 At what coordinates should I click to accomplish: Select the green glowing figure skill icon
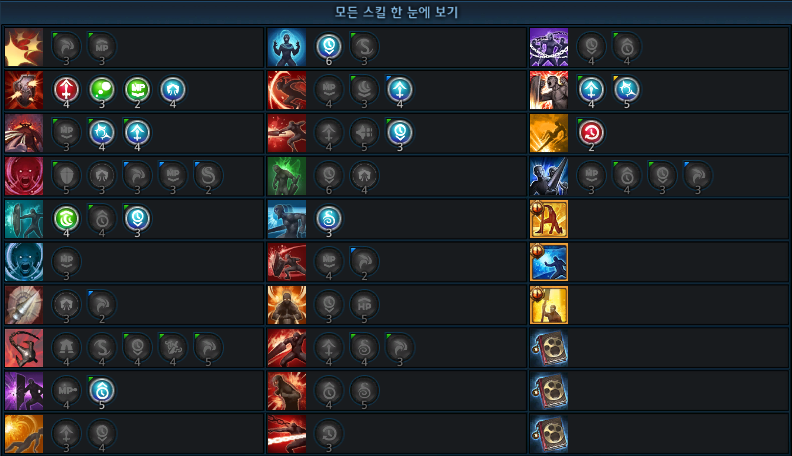(x=287, y=176)
